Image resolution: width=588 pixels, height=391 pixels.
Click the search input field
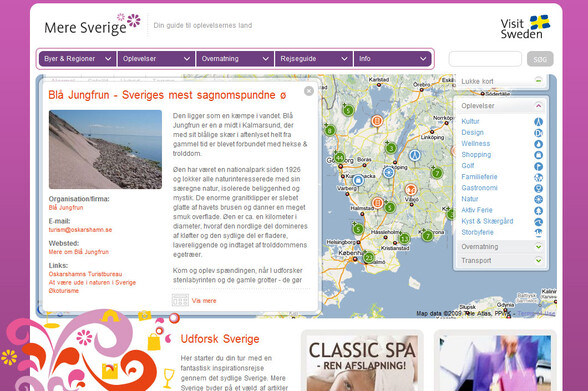click(x=485, y=59)
